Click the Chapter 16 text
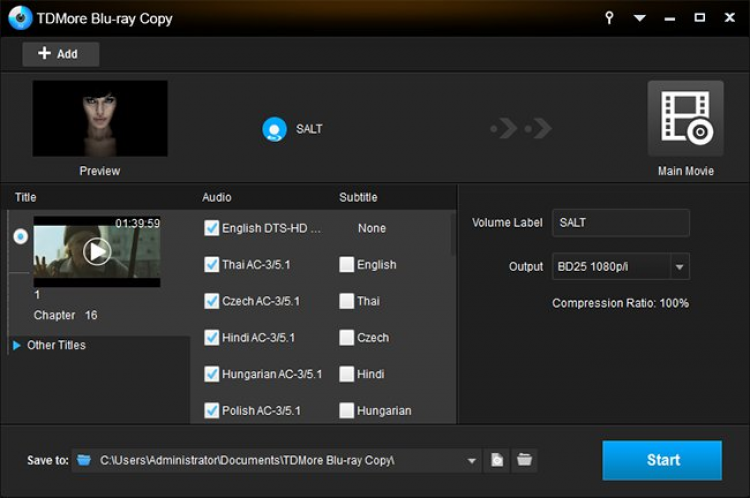This screenshot has width=750, height=498. pos(66,315)
